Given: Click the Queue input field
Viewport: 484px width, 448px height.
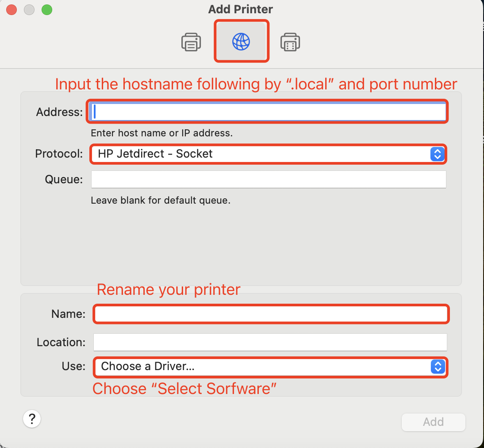Looking at the screenshot, I should tap(268, 179).
